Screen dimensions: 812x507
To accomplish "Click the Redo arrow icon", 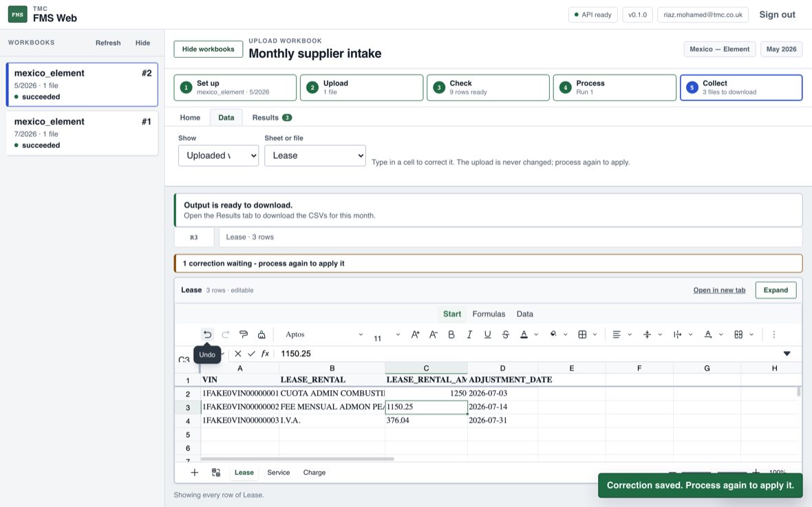I will [x=225, y=334].
